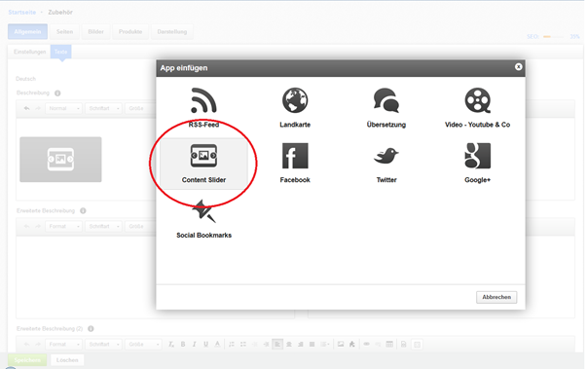Switch to the Einstellungen subtab

click(29, 52)
